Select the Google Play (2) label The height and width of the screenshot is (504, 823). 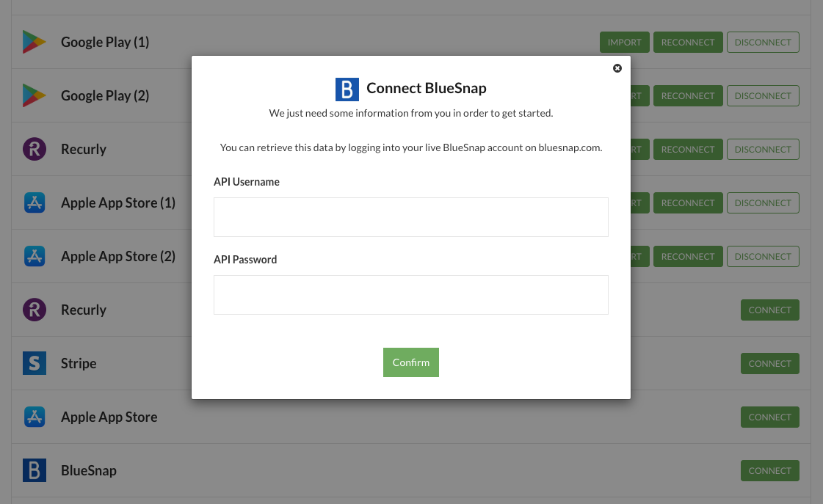coord(105,95)
